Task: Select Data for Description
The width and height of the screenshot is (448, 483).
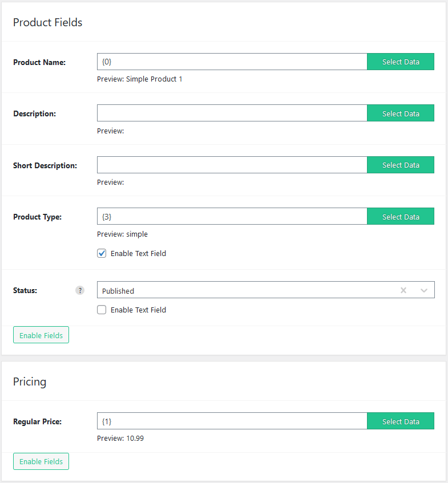Action: tap(401, 113)
